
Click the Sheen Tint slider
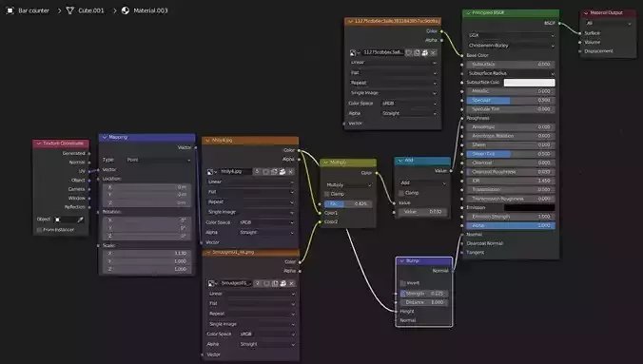click(x=511, y=154)
